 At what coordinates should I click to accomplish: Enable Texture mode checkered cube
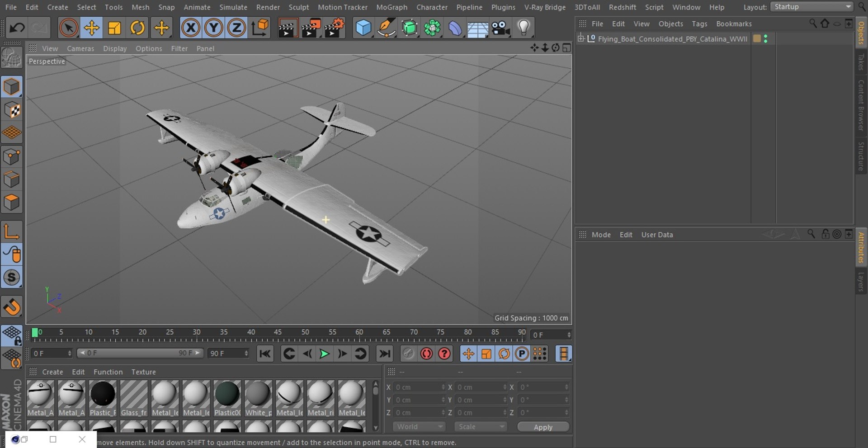click(x=11, y=110)
